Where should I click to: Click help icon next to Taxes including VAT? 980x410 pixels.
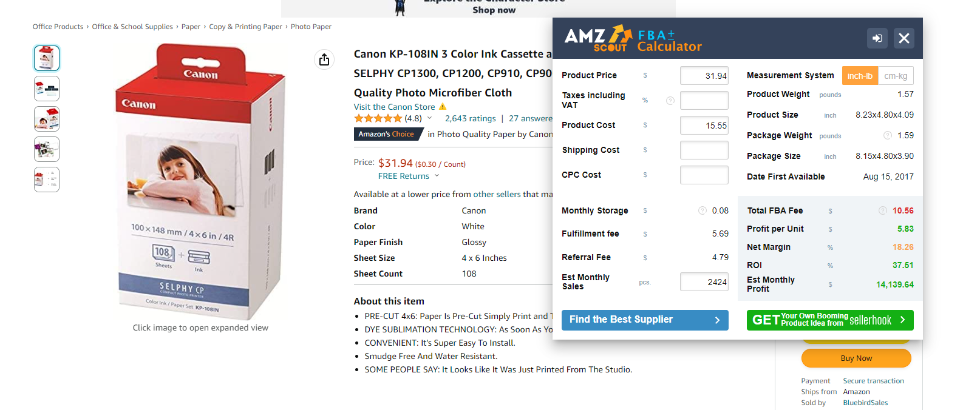coord(670,101)
